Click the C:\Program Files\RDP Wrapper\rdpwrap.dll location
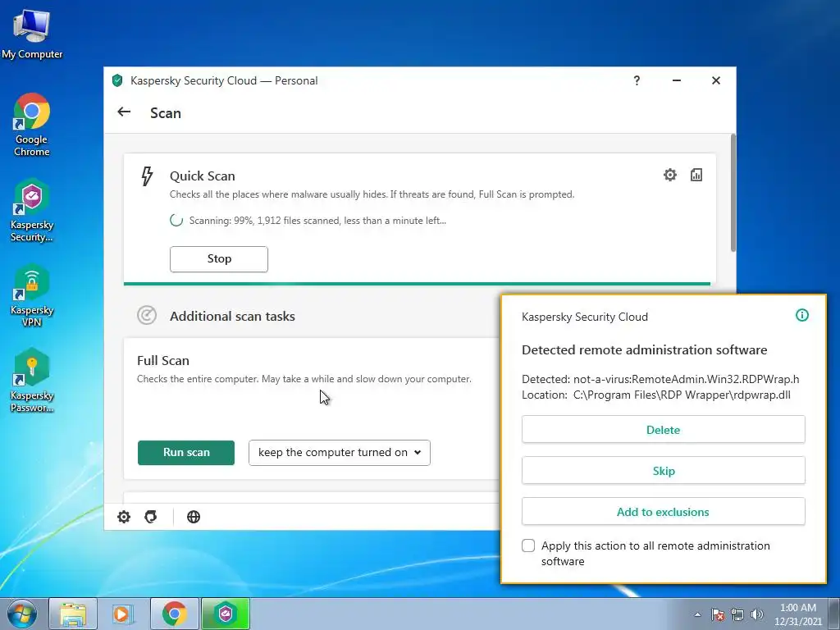 [682, 395]
